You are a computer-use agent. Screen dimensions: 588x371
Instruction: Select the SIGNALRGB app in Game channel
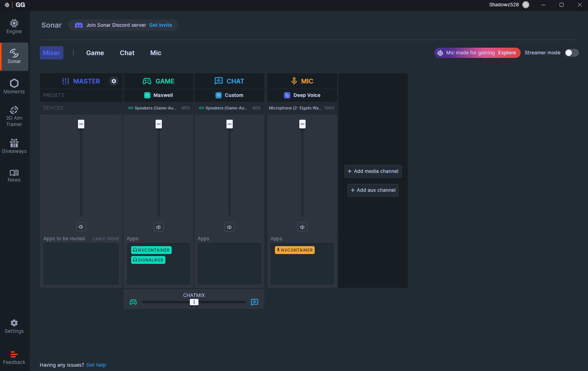pos(148,260)
